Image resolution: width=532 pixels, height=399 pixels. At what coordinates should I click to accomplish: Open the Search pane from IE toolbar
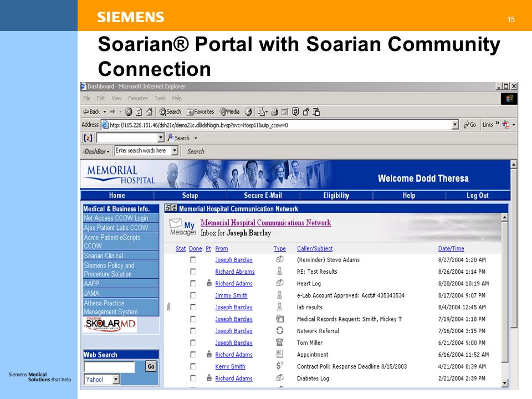point(170,111)
